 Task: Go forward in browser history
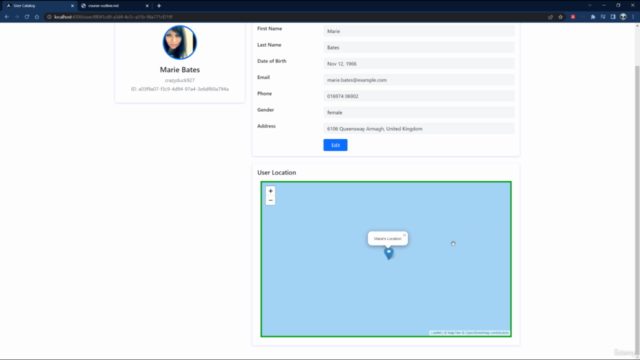(17, 17)
